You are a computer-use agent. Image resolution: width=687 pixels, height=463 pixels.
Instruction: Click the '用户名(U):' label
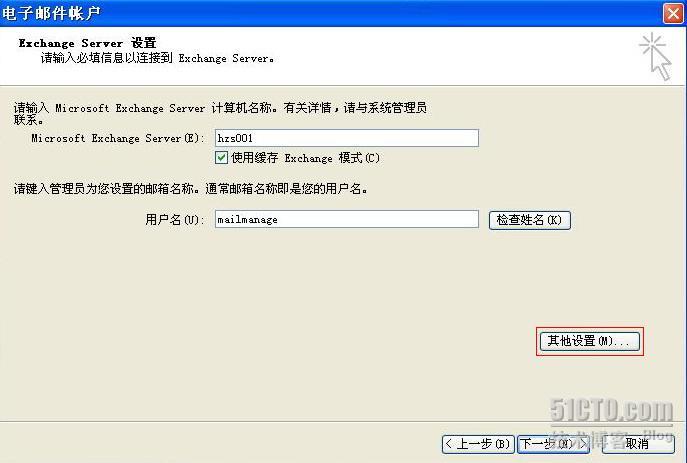(x=174, y=219)
